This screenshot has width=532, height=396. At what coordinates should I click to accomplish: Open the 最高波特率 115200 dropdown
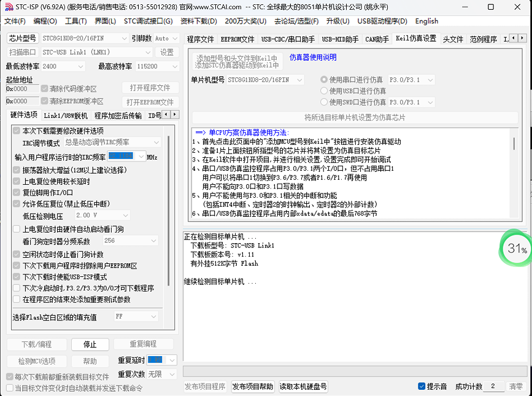point(157,66)
